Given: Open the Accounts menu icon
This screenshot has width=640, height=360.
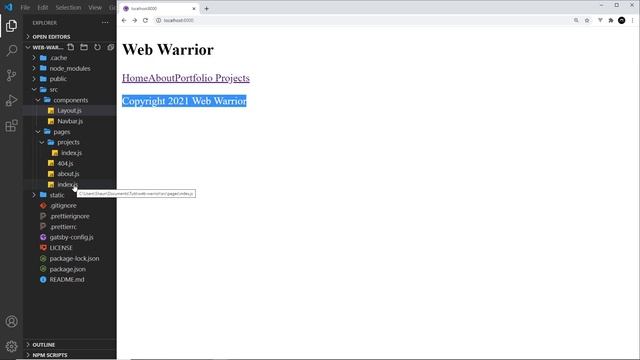Looking at the screenshot, I should coord(11,322).
